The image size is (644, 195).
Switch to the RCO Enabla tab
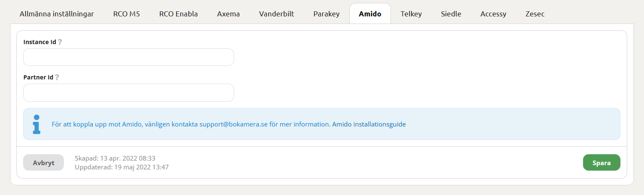point(178,14)
